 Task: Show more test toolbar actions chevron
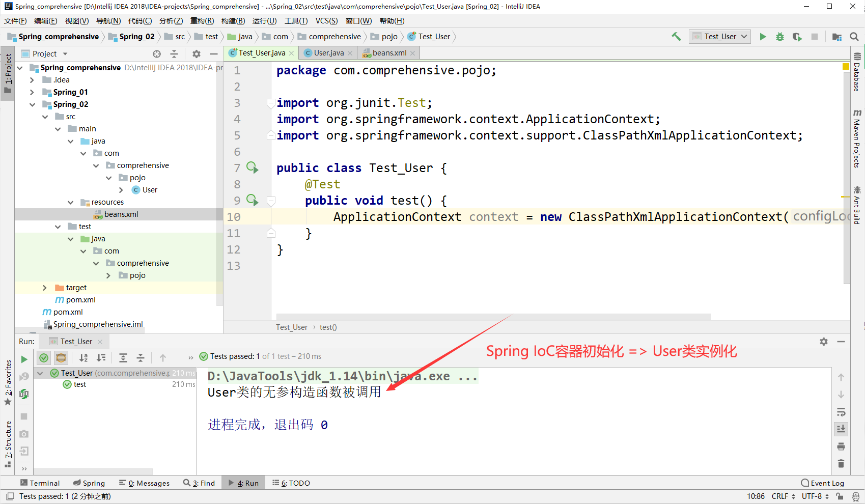coord(191,357)
